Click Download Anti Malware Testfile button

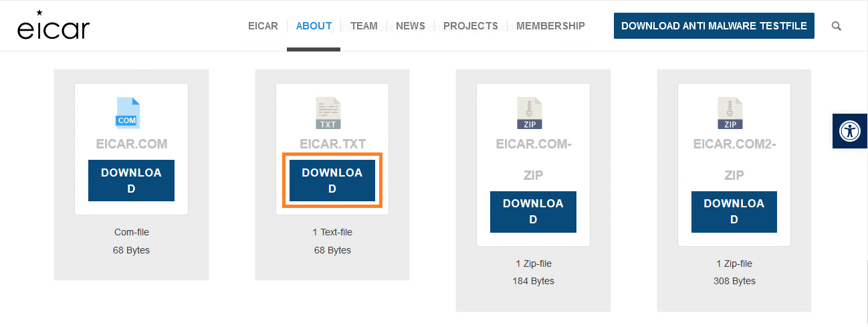pyautogui.click(x=714, y=26)
